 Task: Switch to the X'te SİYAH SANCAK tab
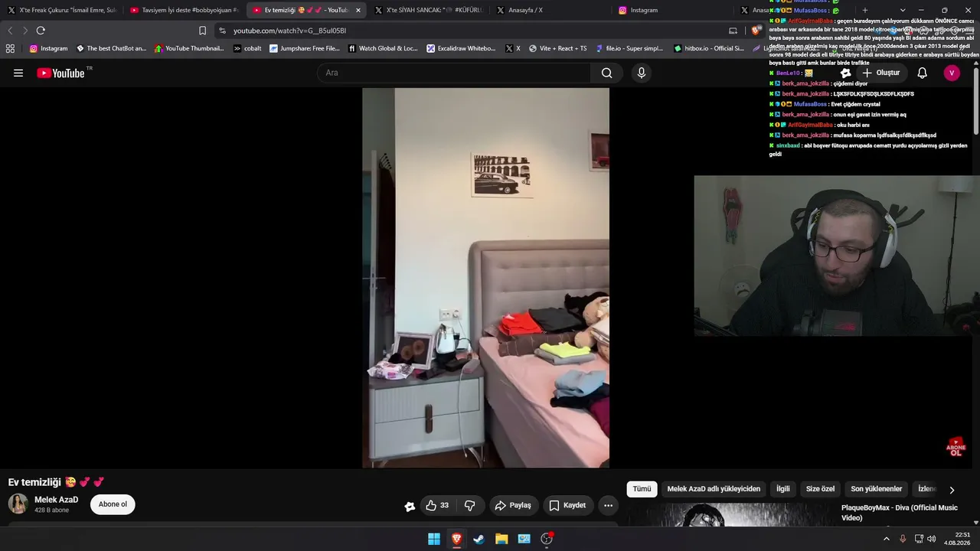(x=429, y=10)
